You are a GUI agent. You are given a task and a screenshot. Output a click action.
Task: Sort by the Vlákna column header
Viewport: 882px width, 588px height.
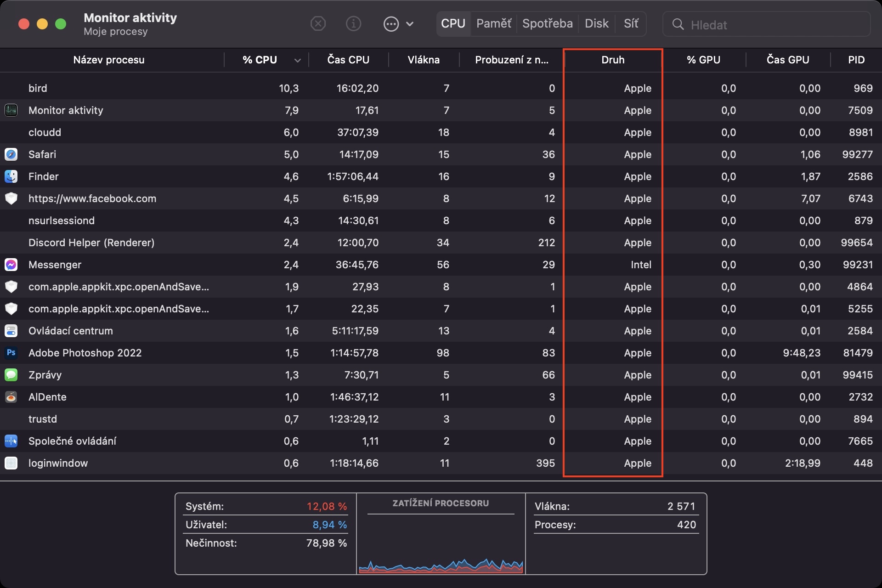pyautogui.click(x=423, y=60)
